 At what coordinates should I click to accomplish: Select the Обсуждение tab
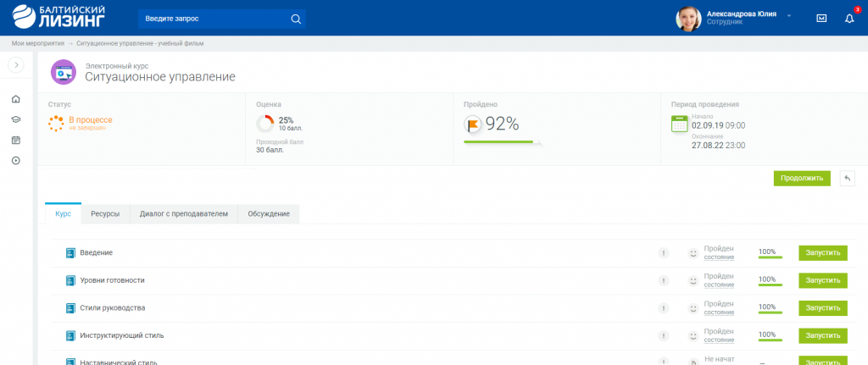pos(269,214)
